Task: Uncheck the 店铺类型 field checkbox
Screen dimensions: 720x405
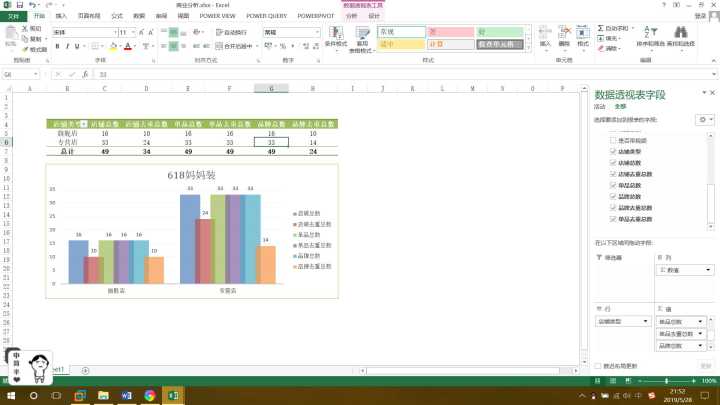Action: (612, 151)
